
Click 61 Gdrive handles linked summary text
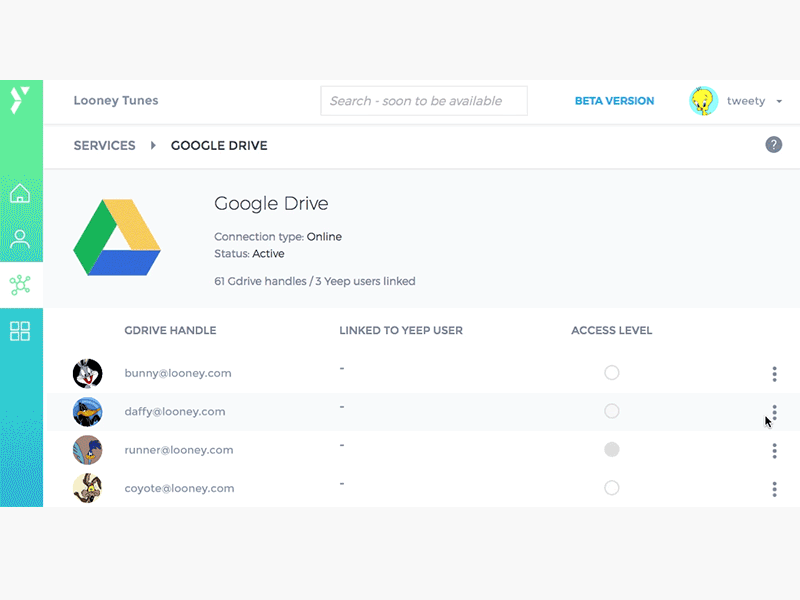(x=315, y=281)
